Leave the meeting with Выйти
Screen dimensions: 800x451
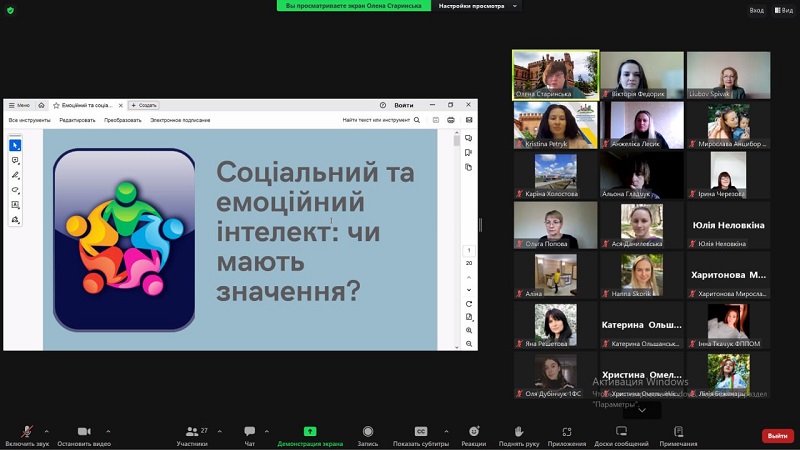point(777,436)
